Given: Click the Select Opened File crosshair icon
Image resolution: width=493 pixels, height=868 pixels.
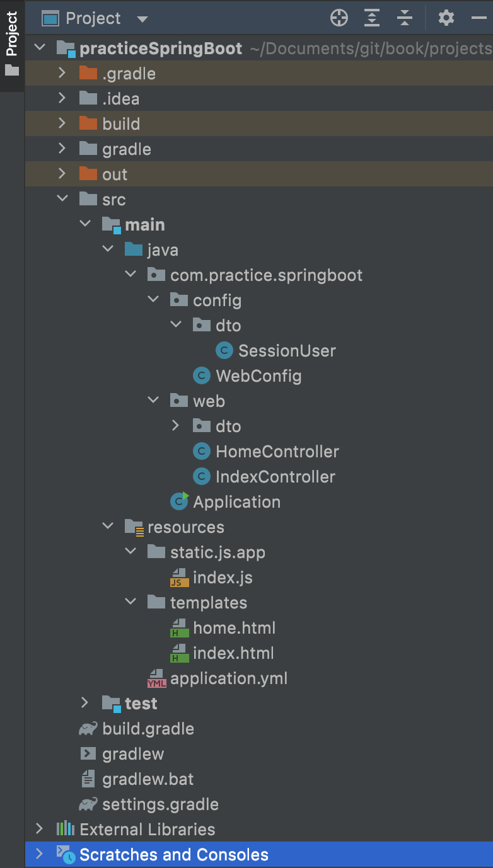Looking at the screenshot, I should click(x=339, y=18).
